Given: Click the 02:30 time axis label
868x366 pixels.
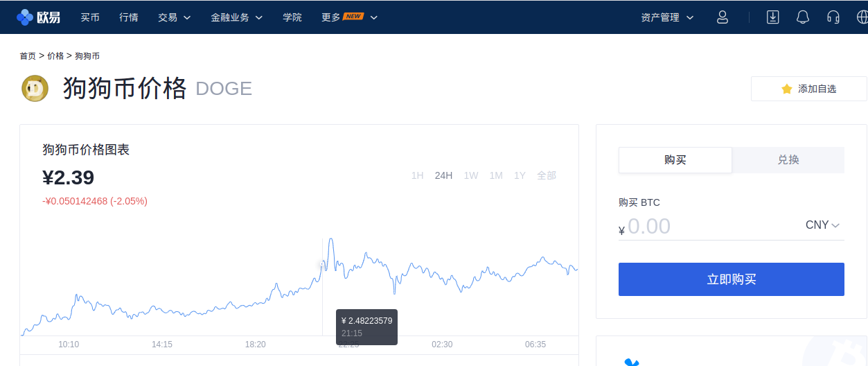Looking at the screenshot, I should (442, 345).
